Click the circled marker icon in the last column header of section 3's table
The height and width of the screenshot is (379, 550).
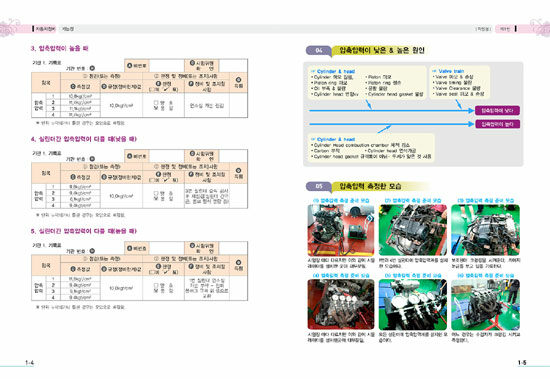coord(239,80)
